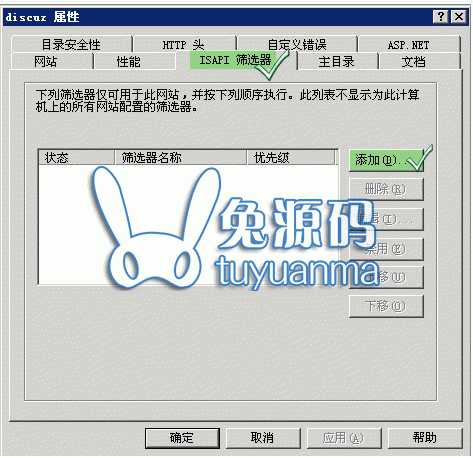Click the 应用 button

point(344,438)
